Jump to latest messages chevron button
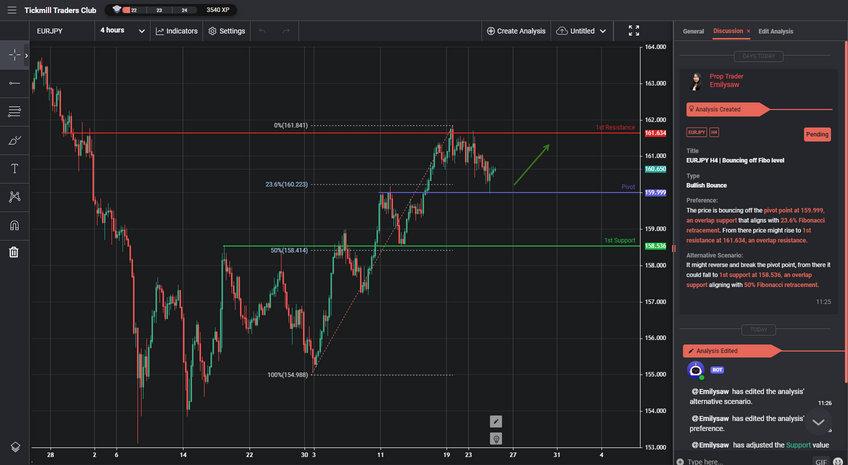848x465 pixels. [x=818, y=422]
